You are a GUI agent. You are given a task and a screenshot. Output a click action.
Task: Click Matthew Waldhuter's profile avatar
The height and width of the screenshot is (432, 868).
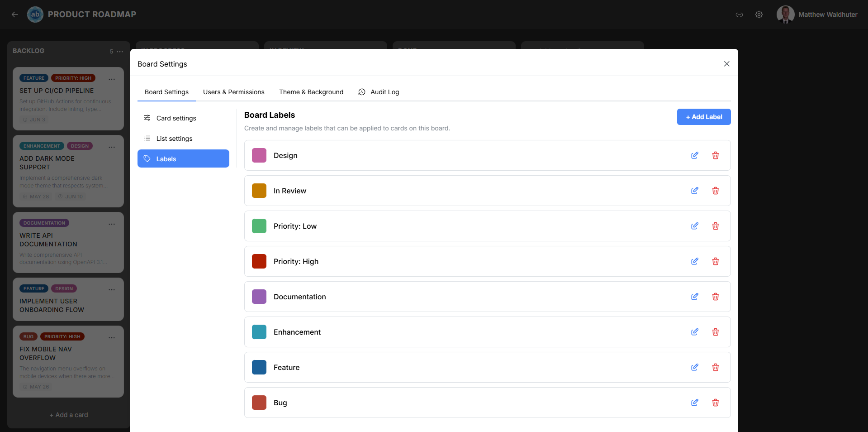tap(785, 14)
